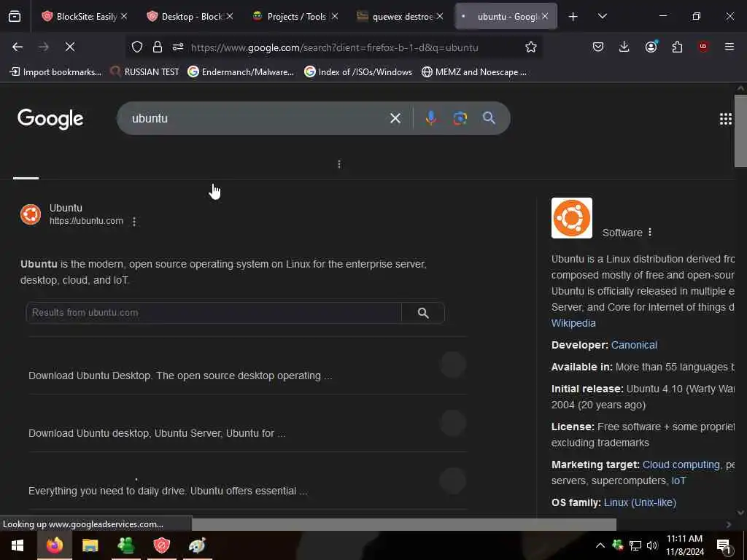Stop loading the page
Screen dimensions: 747x560
[70, 47]
